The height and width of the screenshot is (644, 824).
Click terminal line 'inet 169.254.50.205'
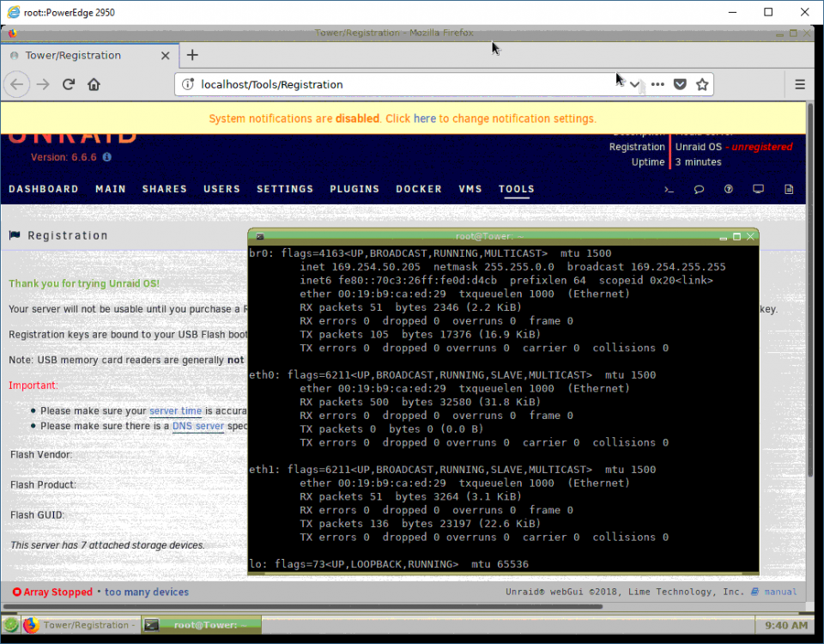360,266
